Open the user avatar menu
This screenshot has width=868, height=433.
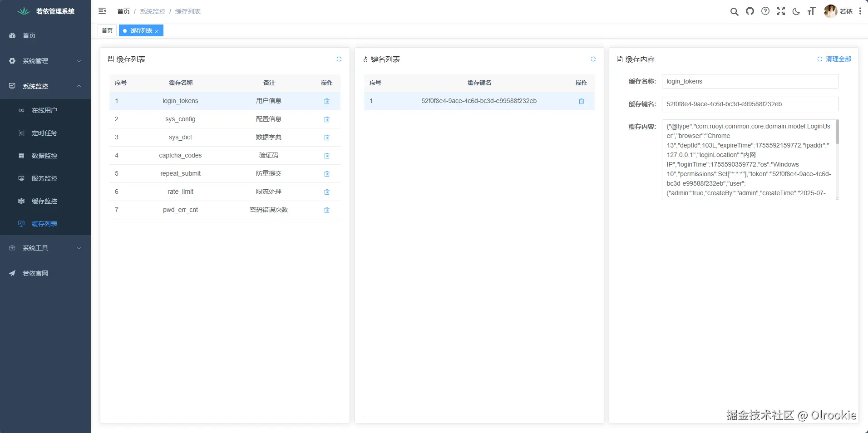pos(838,11)
